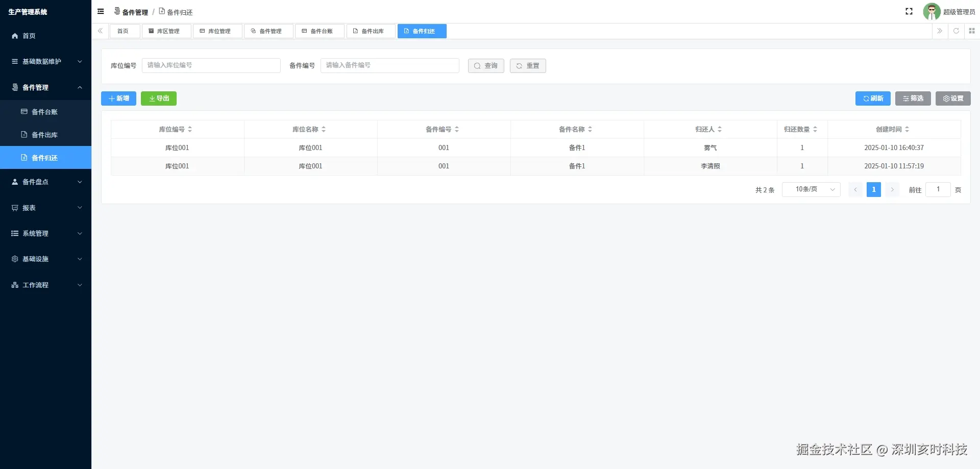Expand 报表 menu
The image size is (980, 469).
click(45, 208)
